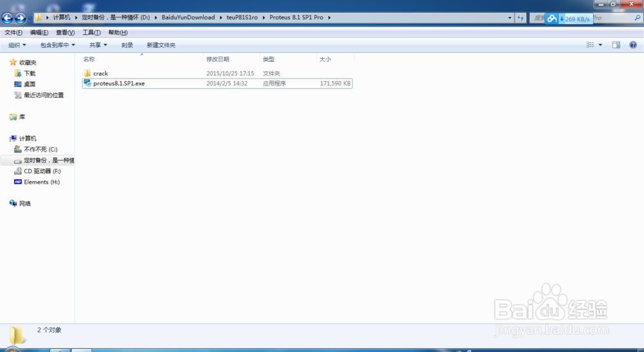Toggle the preview pane icon
The image size is (644, 352).
[x=616, y=45]
